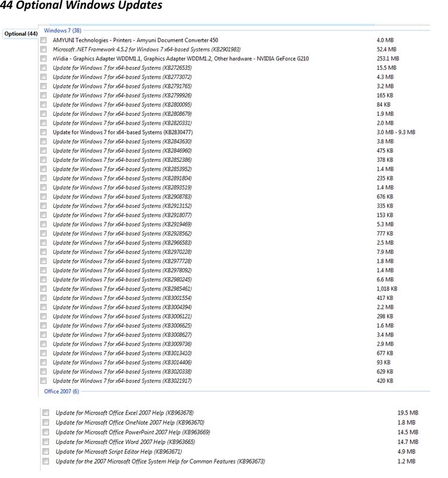Click the update name ending KB2820331
Viewport: 448px width, 478px height.
(x=122, y=123)
